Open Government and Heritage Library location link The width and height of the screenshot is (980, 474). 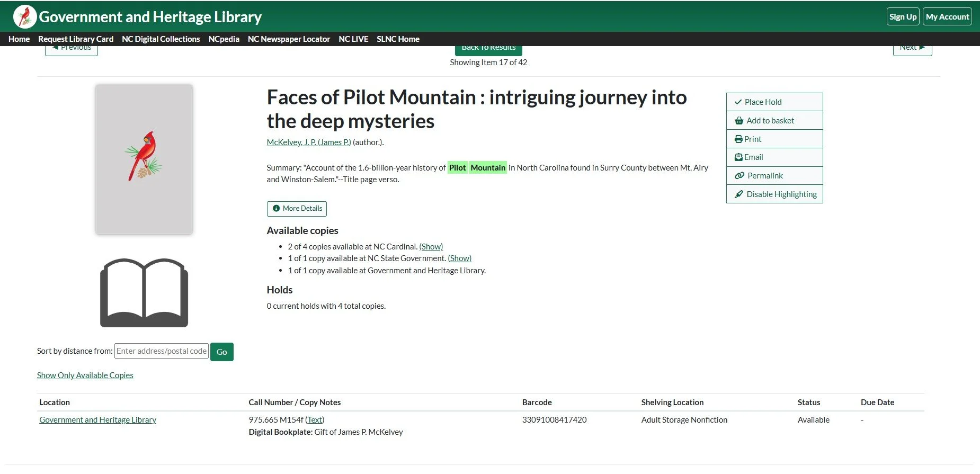pos(98,420)
